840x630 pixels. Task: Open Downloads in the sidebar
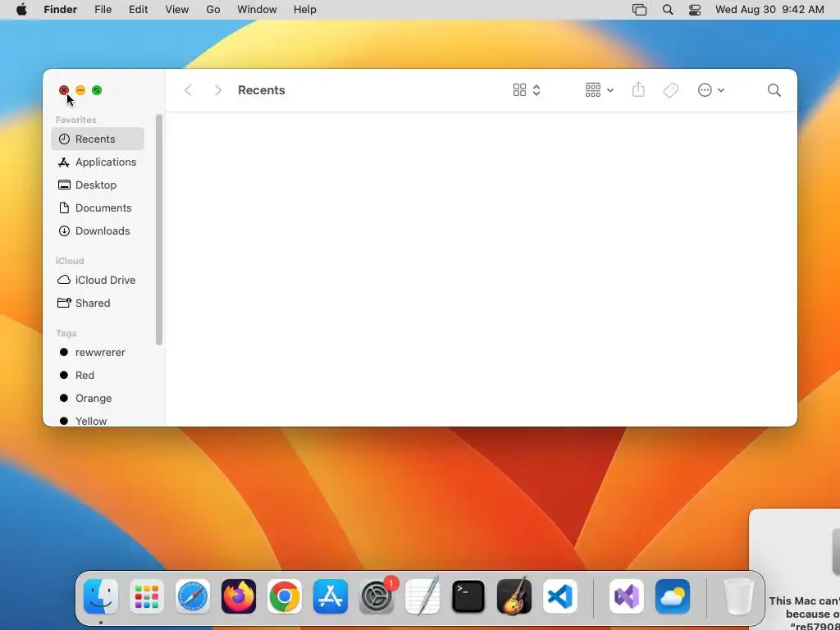click(98, 231)
